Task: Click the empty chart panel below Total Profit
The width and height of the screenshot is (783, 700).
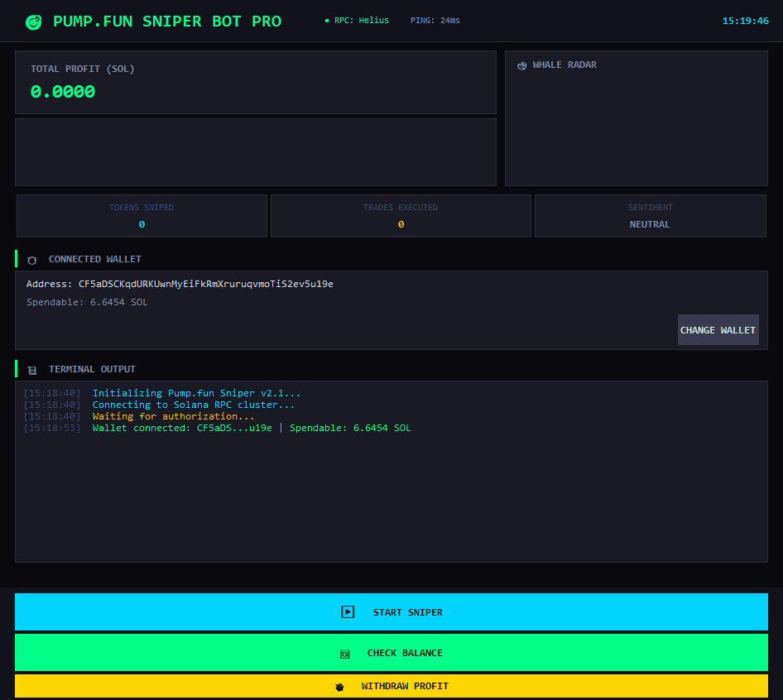Action: point(256,152)
